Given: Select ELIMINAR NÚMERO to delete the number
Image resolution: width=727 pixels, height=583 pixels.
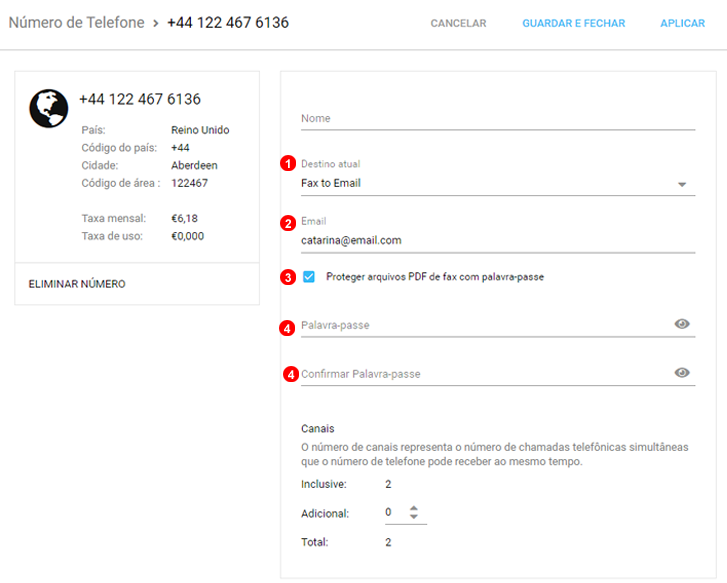Looking at the screenshot, I should 77,284.
